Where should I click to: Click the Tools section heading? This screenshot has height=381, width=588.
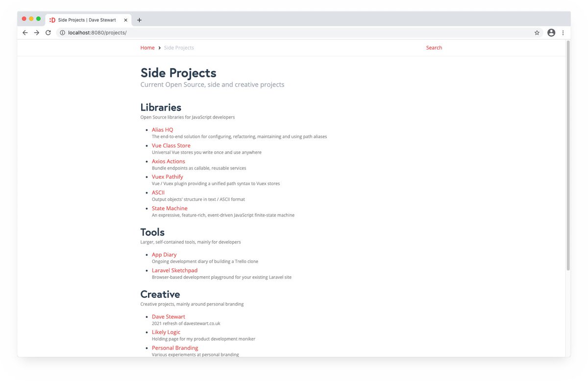click(x=152, y=232)
